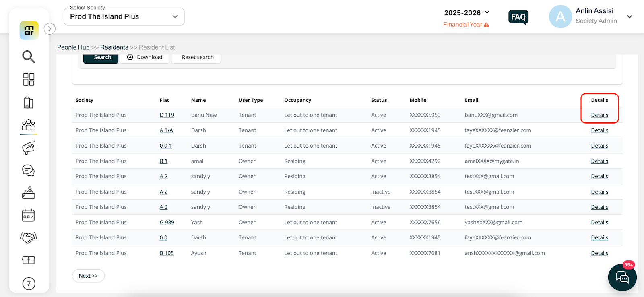
Task: Open the calendar icon in sidebar
Action: tap(29, 215)
